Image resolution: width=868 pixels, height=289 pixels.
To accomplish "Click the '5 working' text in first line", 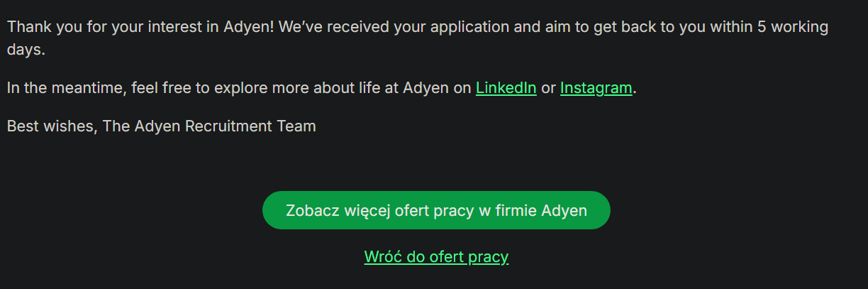I will point(793,28).
